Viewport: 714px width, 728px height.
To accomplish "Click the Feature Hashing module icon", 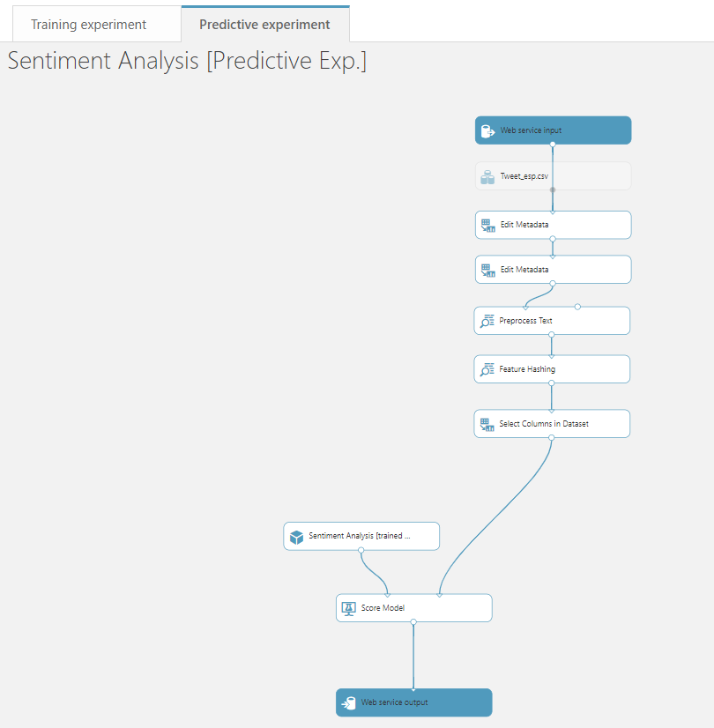I will pyautogui.click(x=487, y=369).
